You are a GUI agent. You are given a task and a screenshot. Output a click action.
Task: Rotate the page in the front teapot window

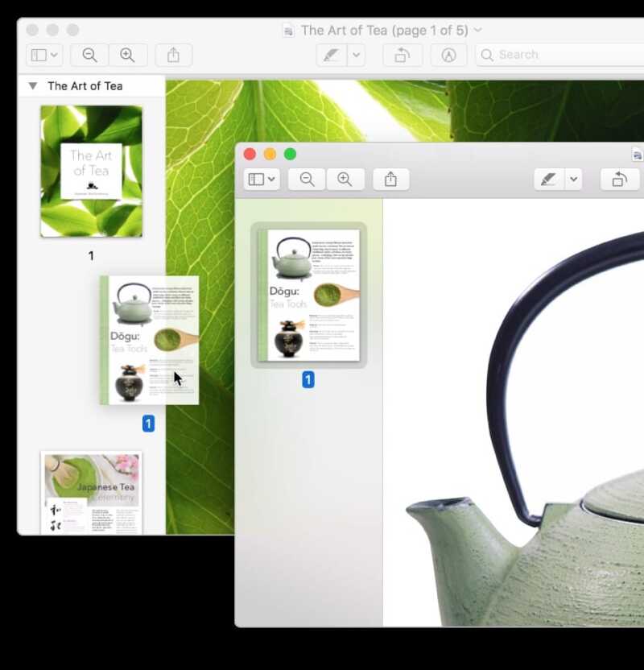pyautogui.click(x=619, y=180)
